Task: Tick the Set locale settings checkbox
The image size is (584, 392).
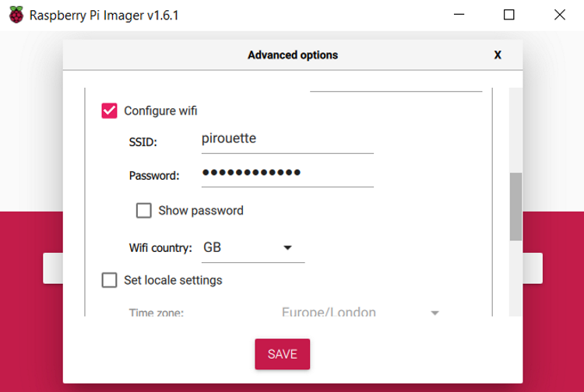Action: tap(110, 280)
